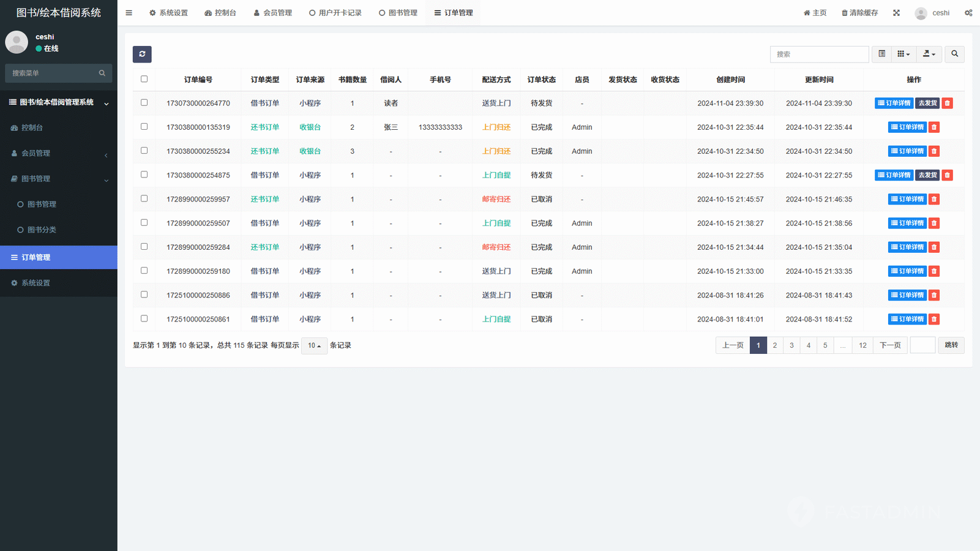
Task: Click 去发货 for order 1730380000254875
Action: click(x=927, y=175)
